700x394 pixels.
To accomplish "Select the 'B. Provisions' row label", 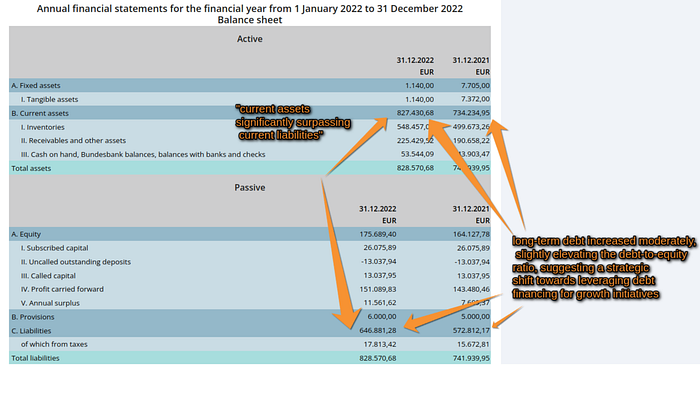I will [x=33, y=316].
